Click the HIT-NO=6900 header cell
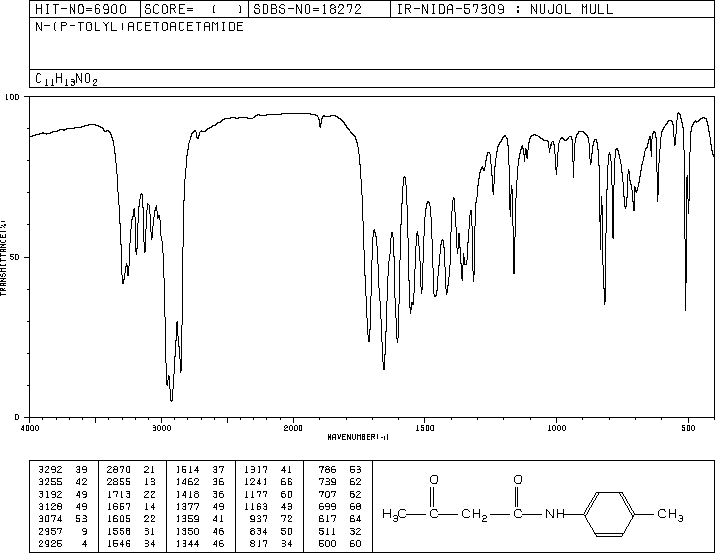The height and width of the screenshot is (553, 715). coord(84,9)
